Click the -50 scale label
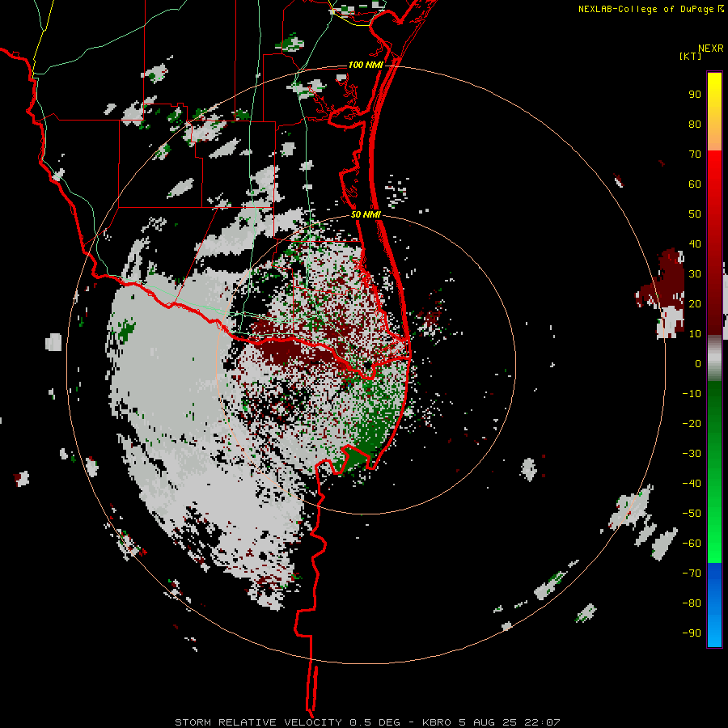This screenshot has height=728, width=728. (692, 514)
